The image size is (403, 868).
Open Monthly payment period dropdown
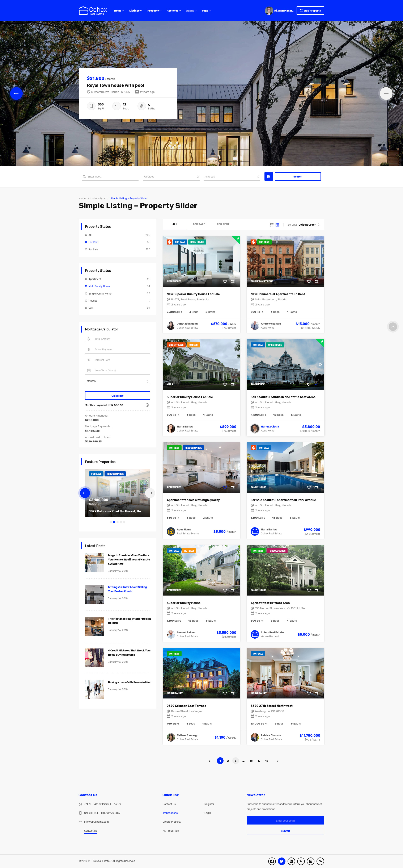point(117,381)
